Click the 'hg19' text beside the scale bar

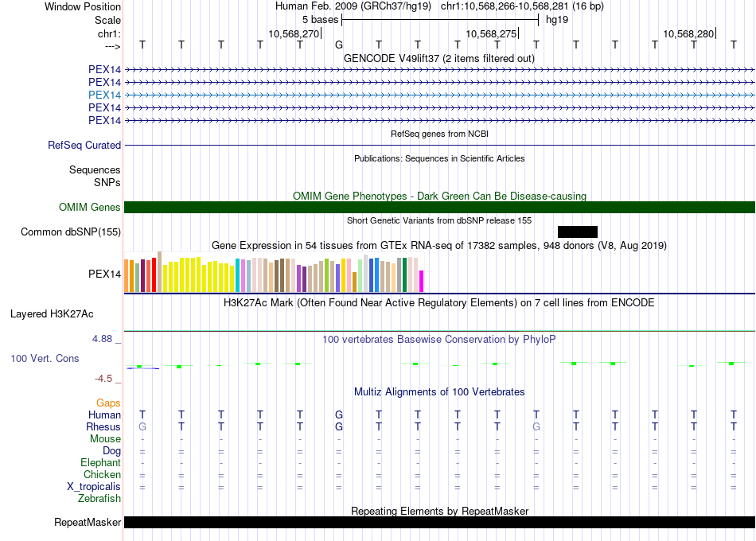pos(557,20)
